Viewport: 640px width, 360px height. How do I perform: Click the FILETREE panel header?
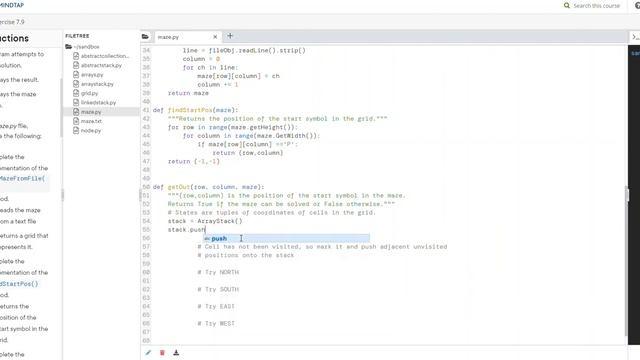coord(77,36)
